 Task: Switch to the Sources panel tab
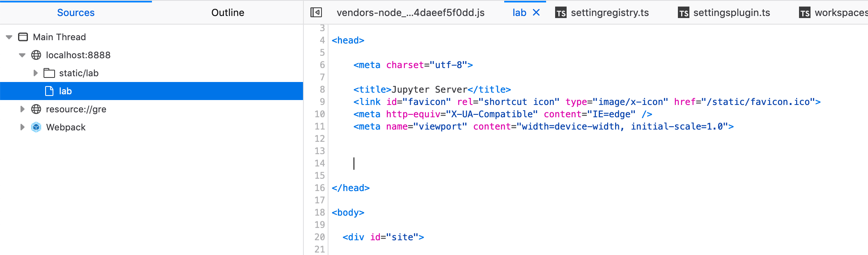76,13
